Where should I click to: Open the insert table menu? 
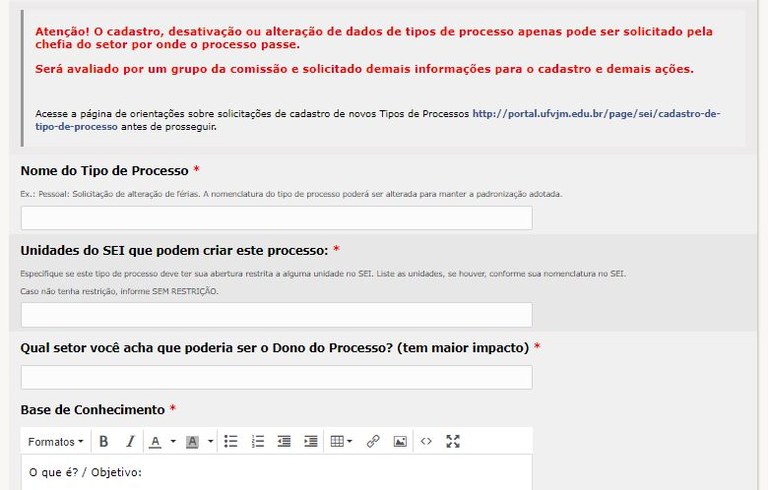pyautogui.click(x=341, y=441)
